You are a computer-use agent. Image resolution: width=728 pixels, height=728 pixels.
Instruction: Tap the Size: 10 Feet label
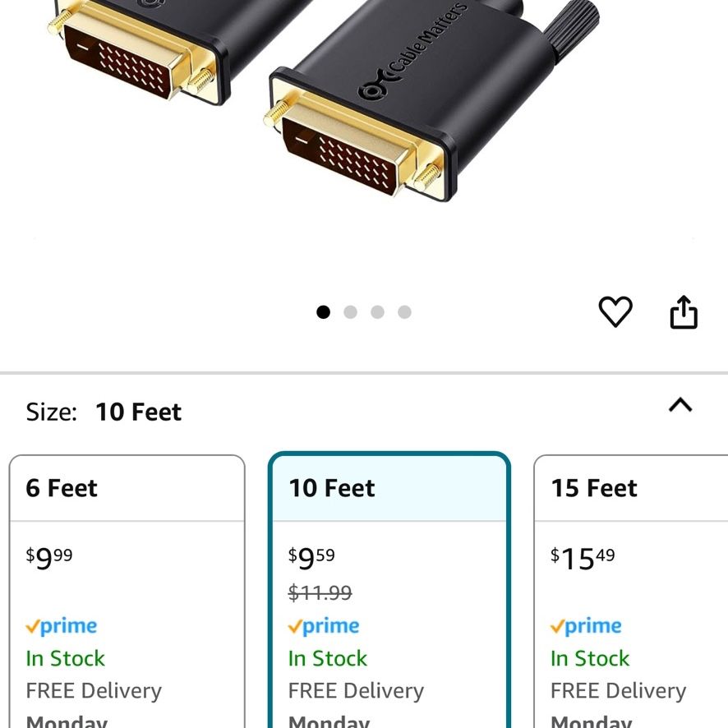(x=104, y=412)
